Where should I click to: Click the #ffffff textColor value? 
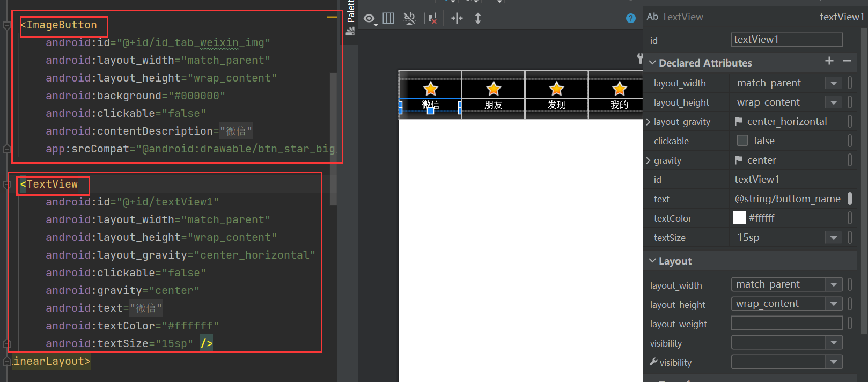click(x=762, y=218)
